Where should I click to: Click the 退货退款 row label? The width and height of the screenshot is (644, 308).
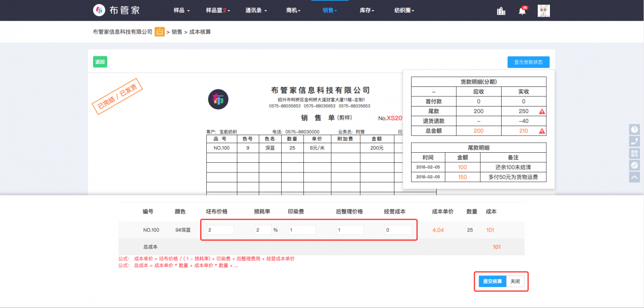pyautogui.click(x=434, y=121)
